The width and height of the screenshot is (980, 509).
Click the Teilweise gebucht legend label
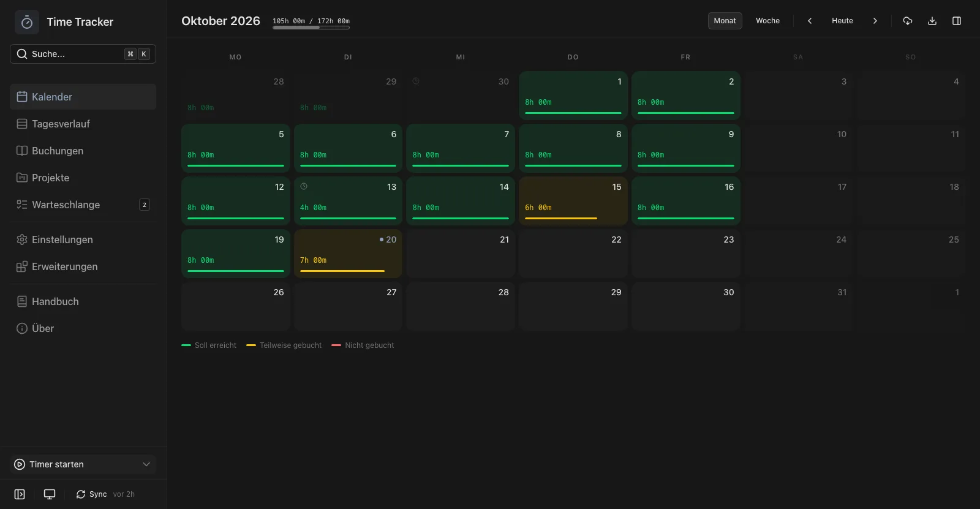pyautogui.click(x=290, y=345)
